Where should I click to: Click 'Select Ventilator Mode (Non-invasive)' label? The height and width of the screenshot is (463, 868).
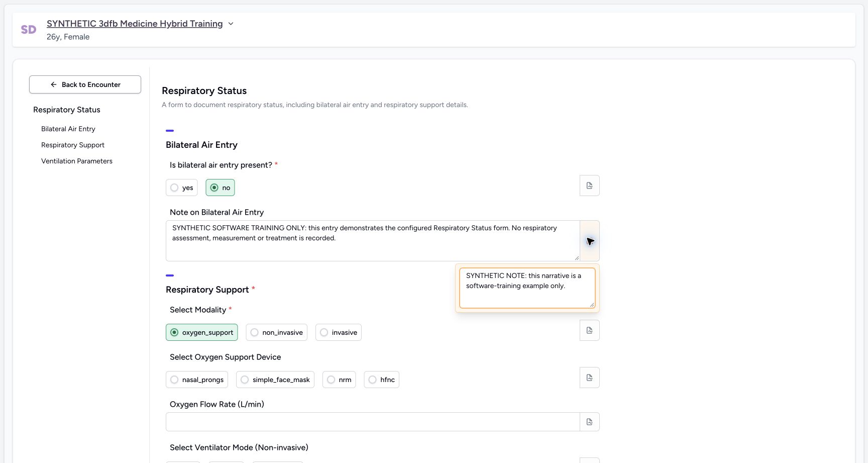click(x=239, y=447)
